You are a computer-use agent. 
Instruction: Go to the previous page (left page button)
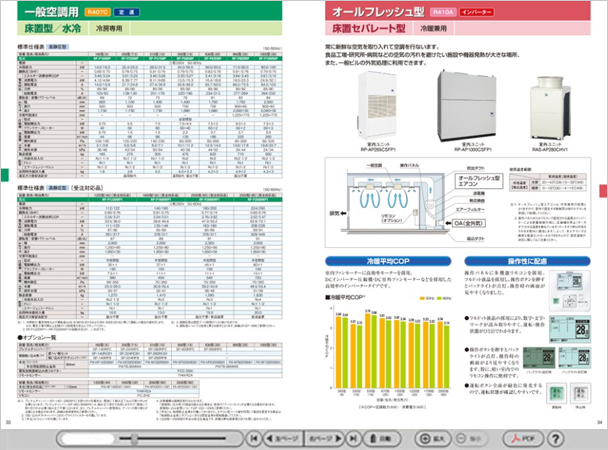tap(283, 438)
